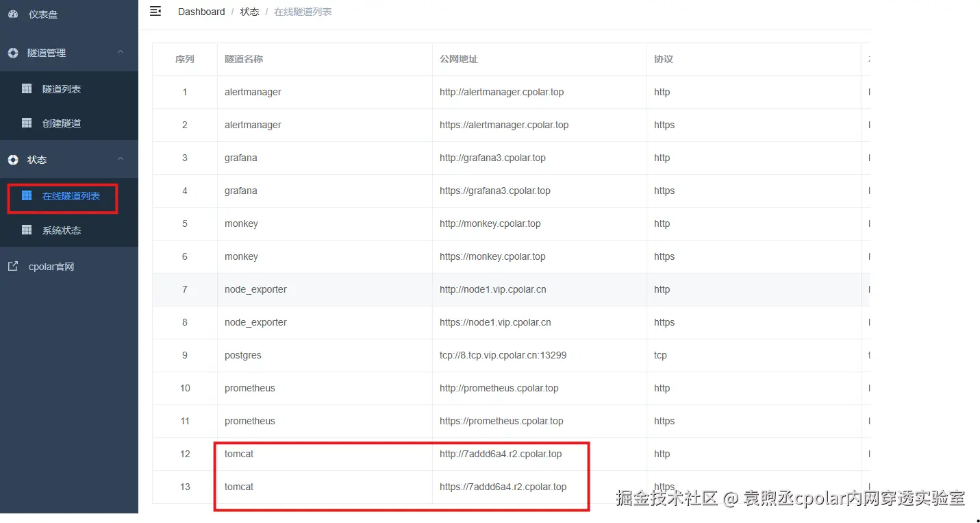Collapse the 状态 menu chevron
This screenshot has height=523, width=980.
(121, 159)
